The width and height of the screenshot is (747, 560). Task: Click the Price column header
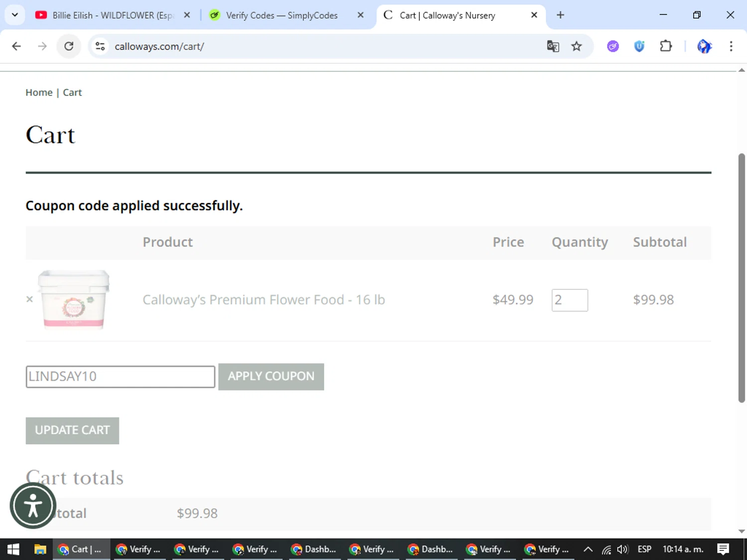(x=508, y=242)
